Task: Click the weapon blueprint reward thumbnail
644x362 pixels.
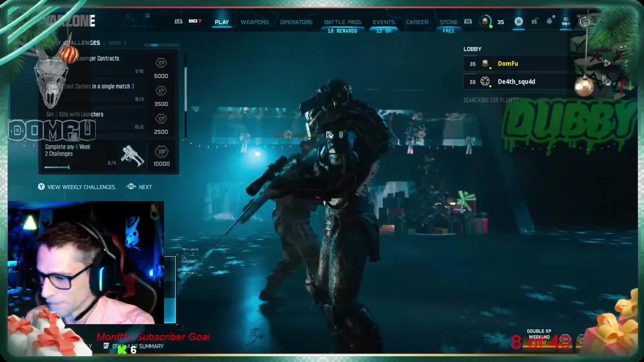Action: (132, 156)
